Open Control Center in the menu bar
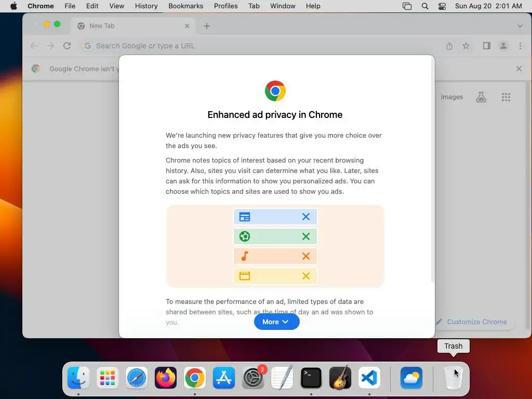The height and width of the screenshot is (399, 532). (x=442, y=6)
